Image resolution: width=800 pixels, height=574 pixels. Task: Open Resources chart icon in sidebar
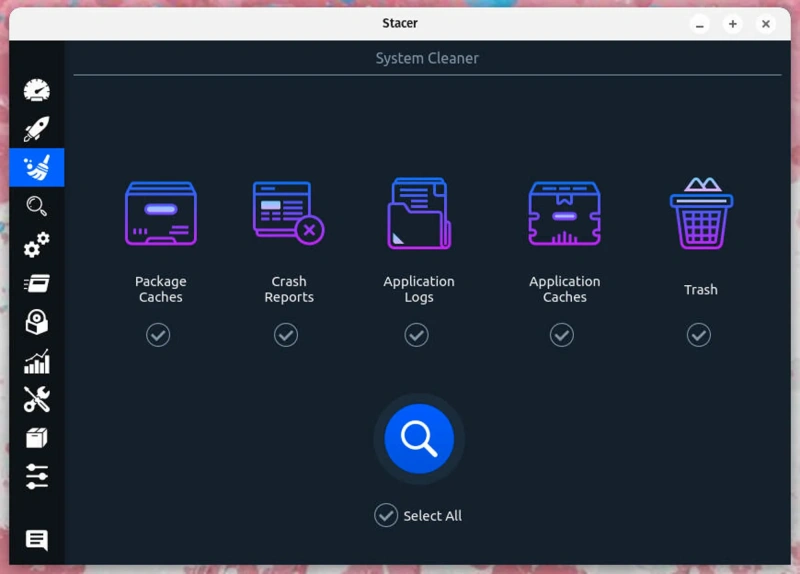pyautogui.click(x=37, y=361)
